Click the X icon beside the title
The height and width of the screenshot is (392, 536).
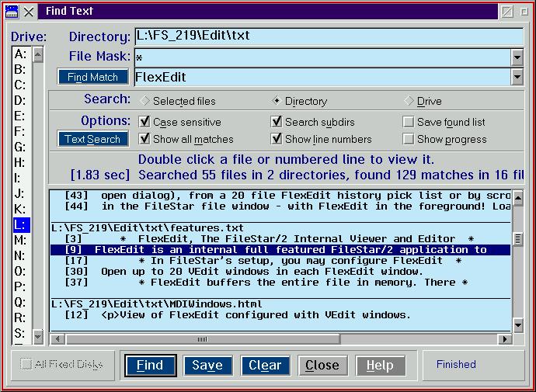(x=29, y=12)
